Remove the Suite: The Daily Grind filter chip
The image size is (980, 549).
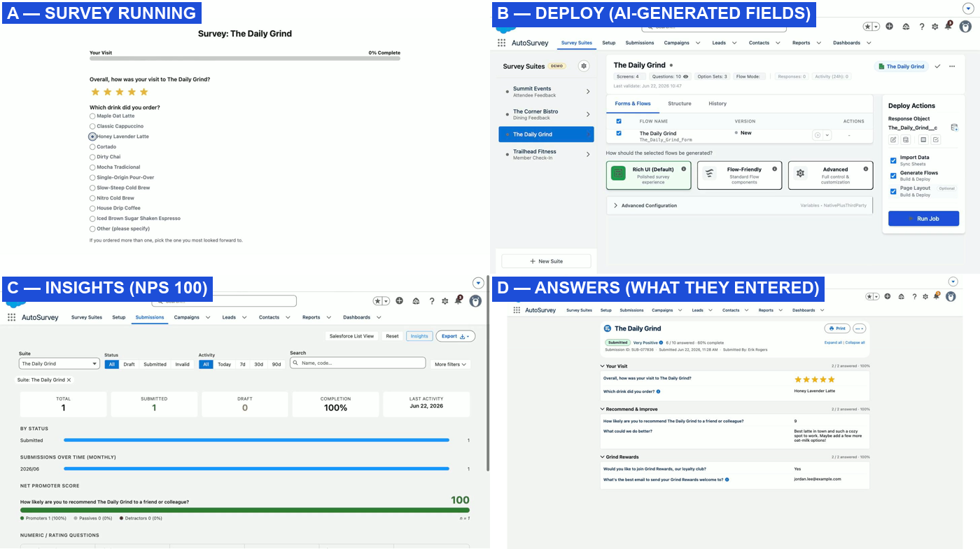coord(69,380)
